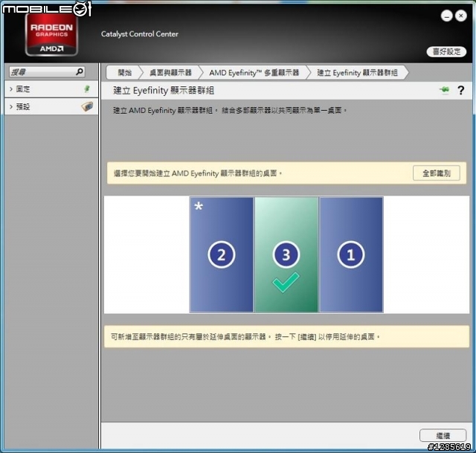Go to AMD Eyefinity 多重顯示器 breadcrumb
Image resolution: width=476 pixels, height=453 pixels.
click(x=254, y=73)
